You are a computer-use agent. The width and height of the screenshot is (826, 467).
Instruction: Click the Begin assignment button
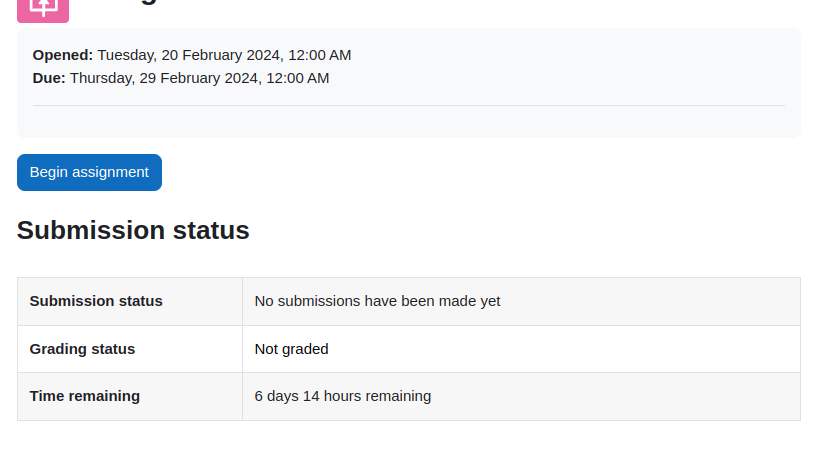point(89,172)
